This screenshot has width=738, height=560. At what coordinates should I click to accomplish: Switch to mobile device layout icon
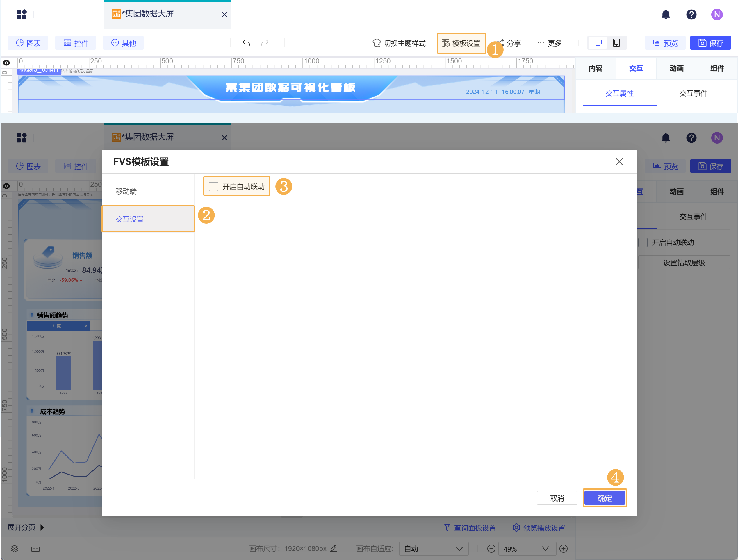pyautogui.click(x=616, y=43)
